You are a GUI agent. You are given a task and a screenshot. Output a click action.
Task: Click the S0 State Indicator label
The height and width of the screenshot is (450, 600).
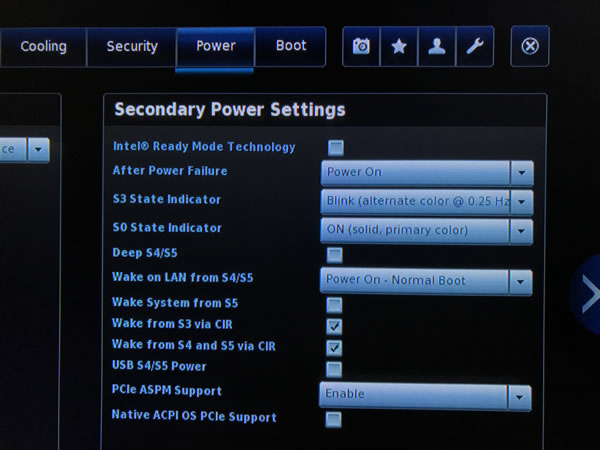click(167, 228)
